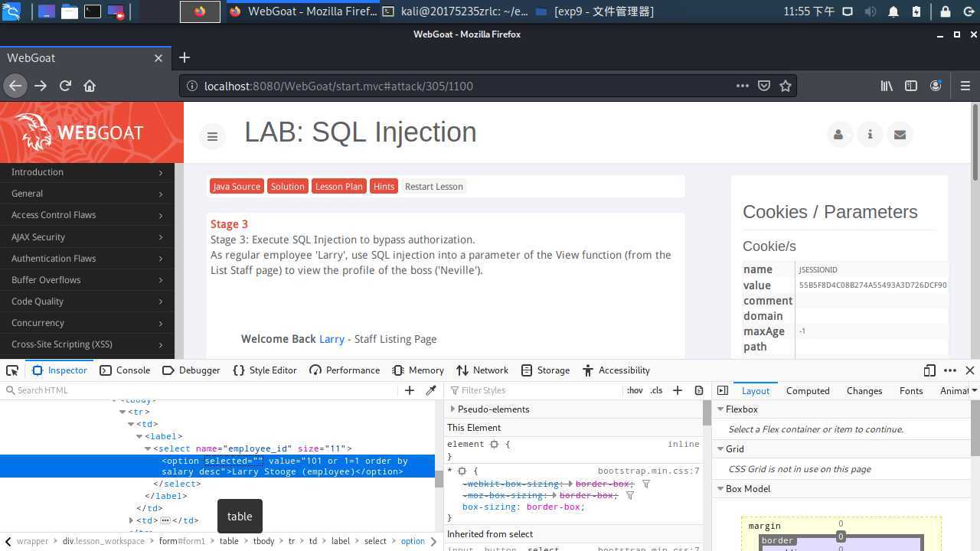Click the Filter Styles input

536,390
